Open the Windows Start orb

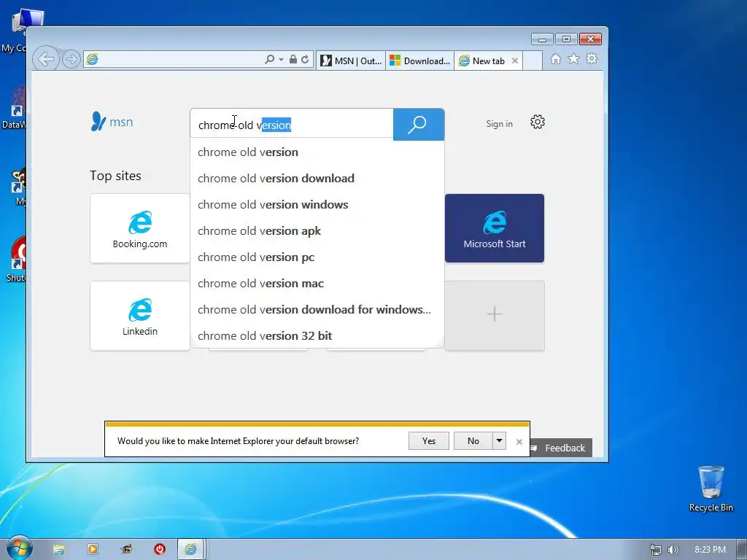19,548
